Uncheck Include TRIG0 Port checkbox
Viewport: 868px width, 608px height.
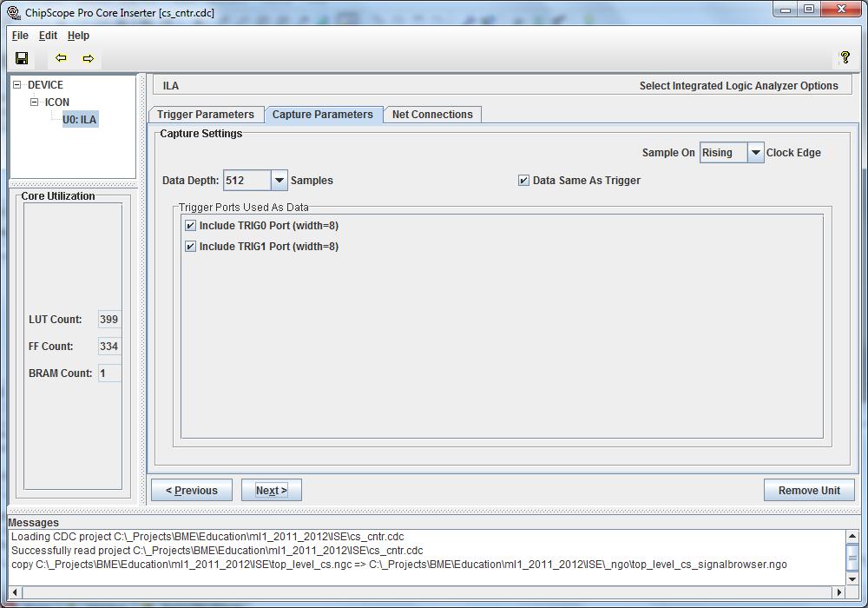tap(190, 225)
